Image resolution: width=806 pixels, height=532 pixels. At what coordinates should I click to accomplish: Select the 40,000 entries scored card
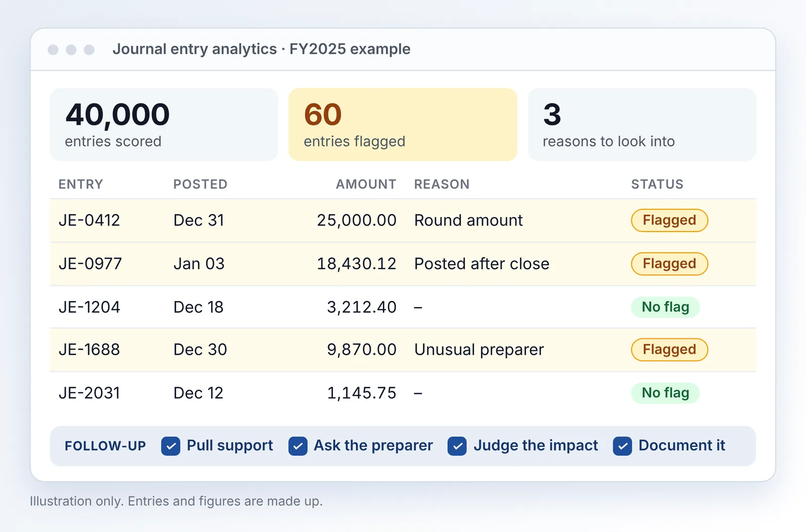pyautogui.click(x=164, y=125)
